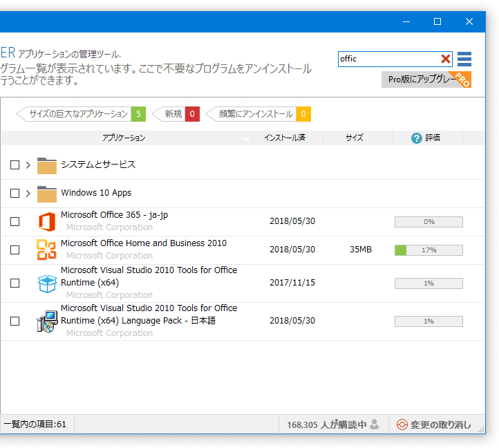Click the 2017/11/15 install date

tap(292, 283)
